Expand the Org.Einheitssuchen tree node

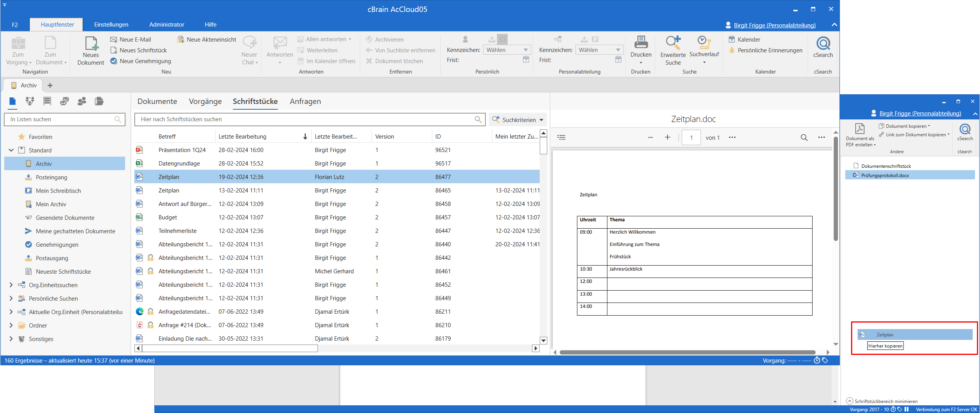(11, 285)
